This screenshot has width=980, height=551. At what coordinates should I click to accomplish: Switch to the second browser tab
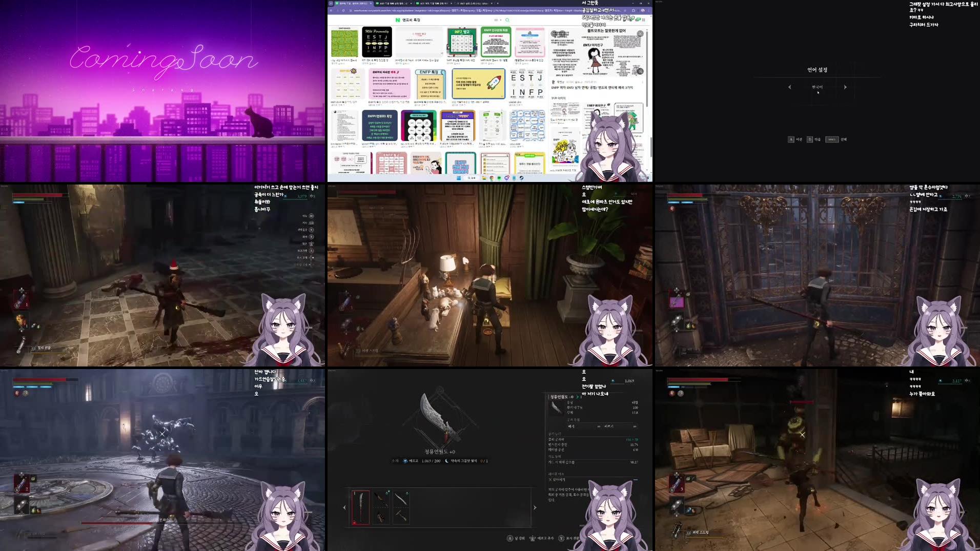[394, 3]
